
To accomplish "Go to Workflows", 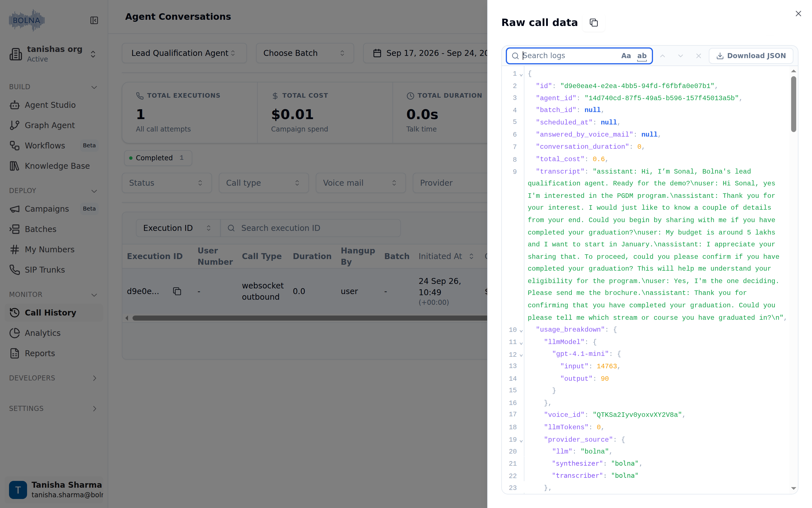I will tap(54, 145).
